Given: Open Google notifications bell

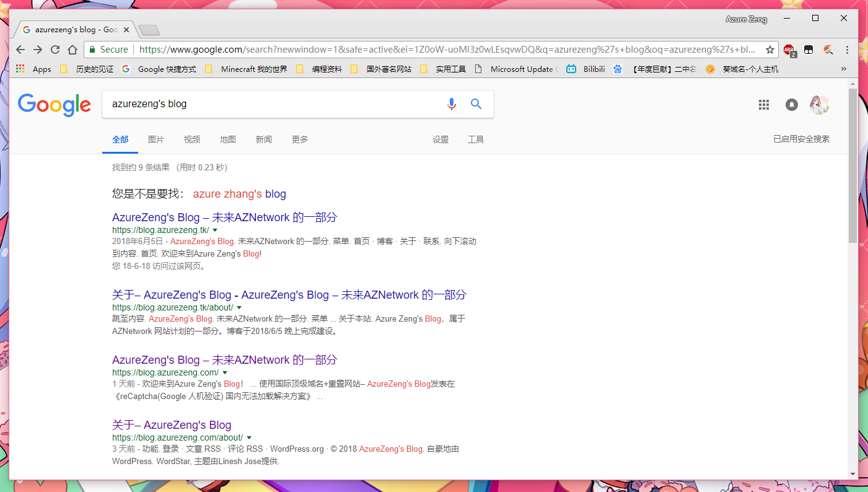Looking at the screenshot, I should 792,105.
